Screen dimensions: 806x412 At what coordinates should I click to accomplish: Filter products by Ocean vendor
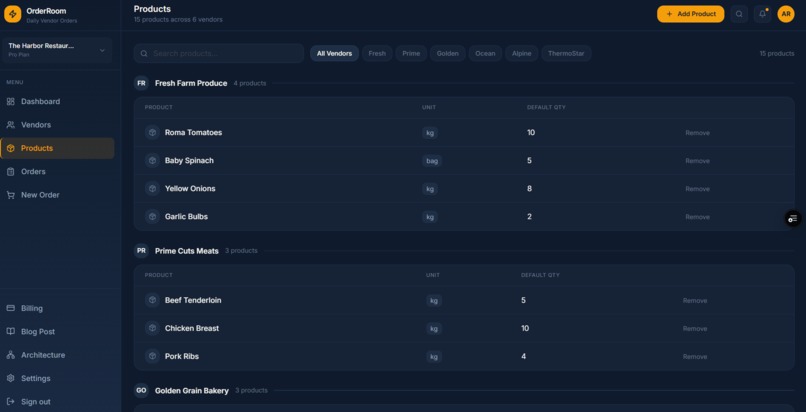point(485,53)
